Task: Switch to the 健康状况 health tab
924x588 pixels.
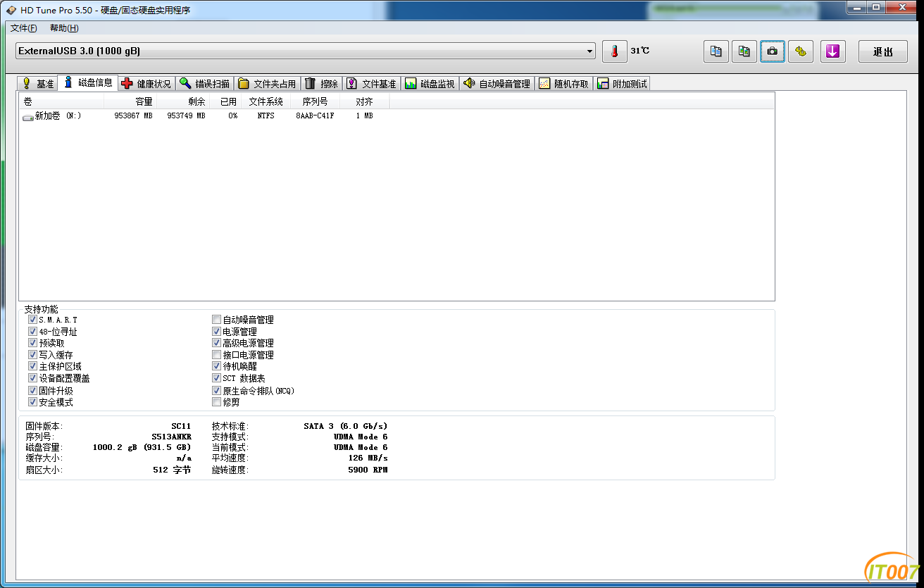Action: coord(146,84)
